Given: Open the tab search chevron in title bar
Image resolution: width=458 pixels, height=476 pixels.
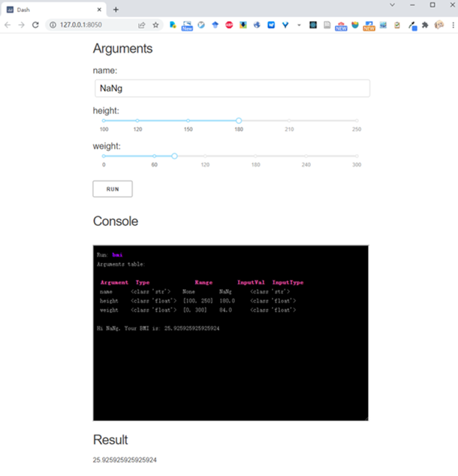Looking at the screenshot, I should coord(392,5).
